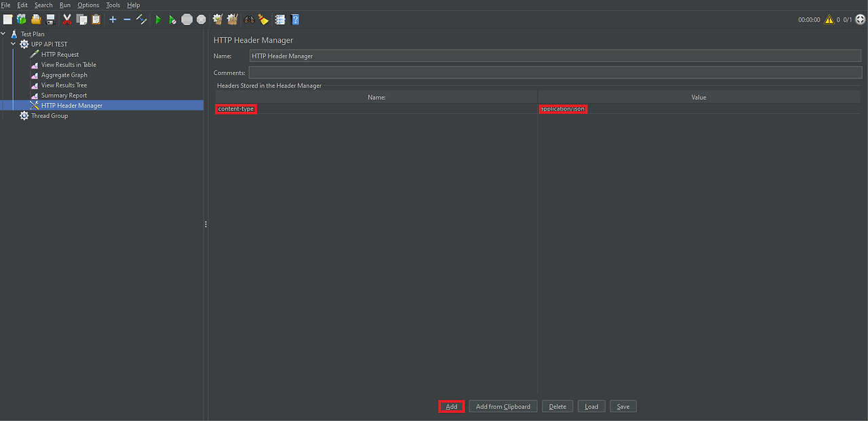This screenshot has height=421, width=868.
Task: Select UPP API TEST thread group
Action: [49, 44]
